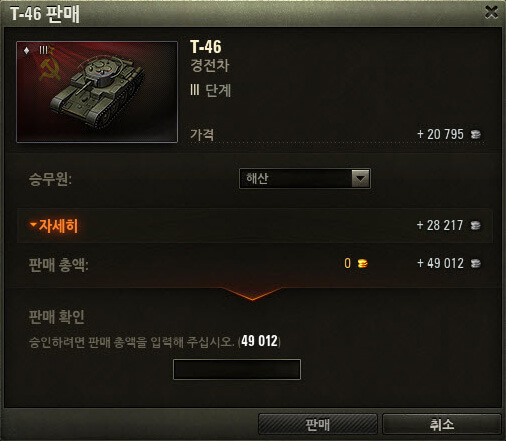506x441 pixels.
Task: Click the orange triangle beside 자세히
Action: pyautogui.click(x=33, y=224)
